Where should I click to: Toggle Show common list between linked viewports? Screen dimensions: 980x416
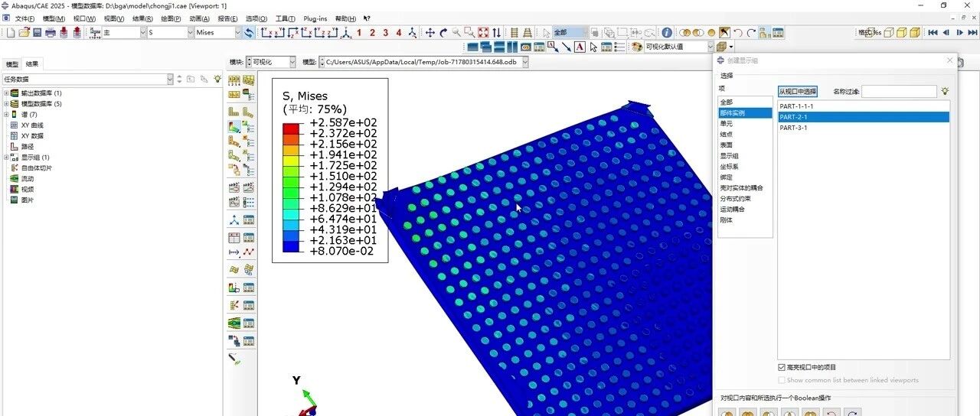pyautogui.click(x=782, y=380)
